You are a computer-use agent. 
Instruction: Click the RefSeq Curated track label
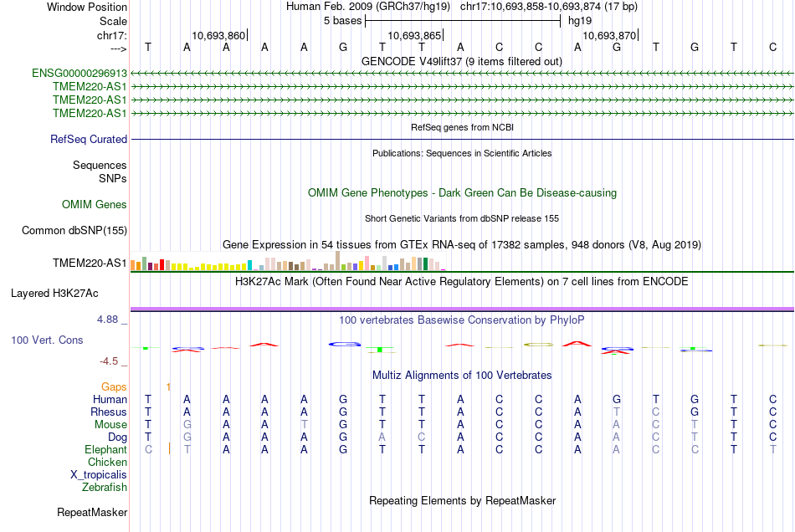(x=88, y=140)
